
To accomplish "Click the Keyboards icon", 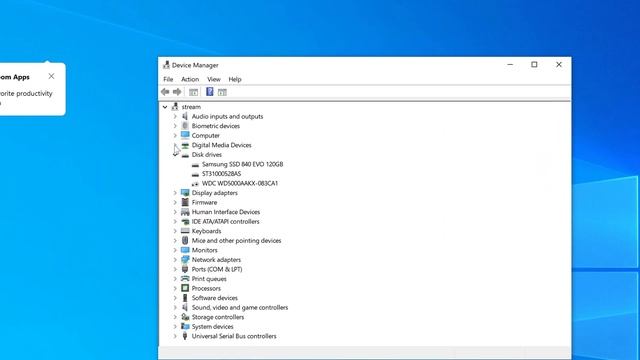I will [185, 231].
